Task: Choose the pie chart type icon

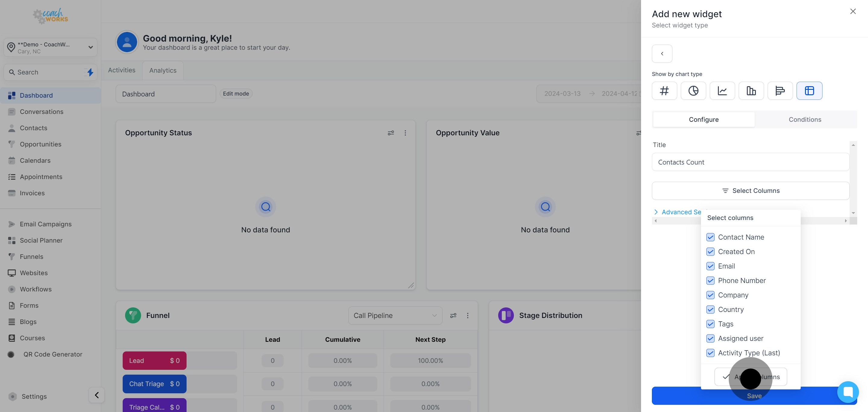Action: tap(693, 91)
